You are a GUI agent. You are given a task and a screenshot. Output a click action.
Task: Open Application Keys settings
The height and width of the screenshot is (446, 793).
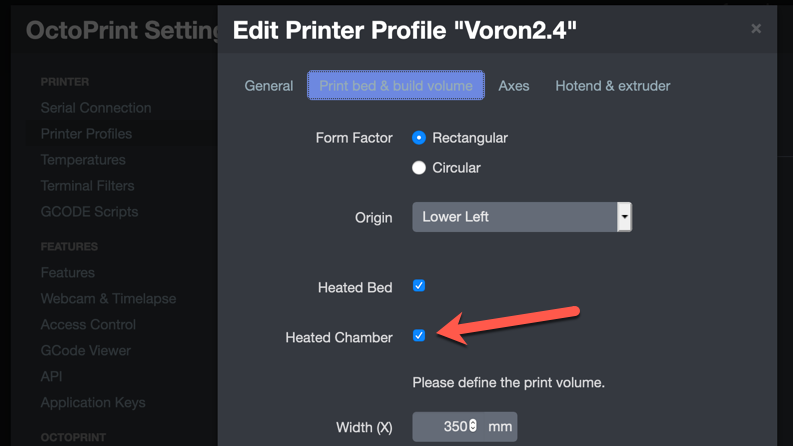coord(93,403)
